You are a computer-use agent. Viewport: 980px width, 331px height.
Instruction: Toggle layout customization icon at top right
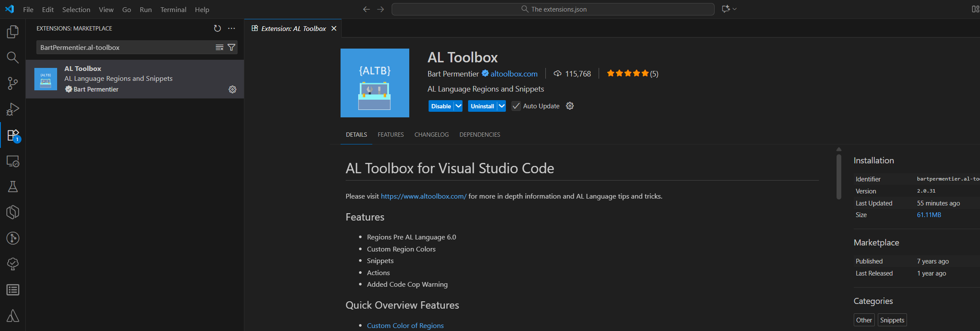(975, 9)
